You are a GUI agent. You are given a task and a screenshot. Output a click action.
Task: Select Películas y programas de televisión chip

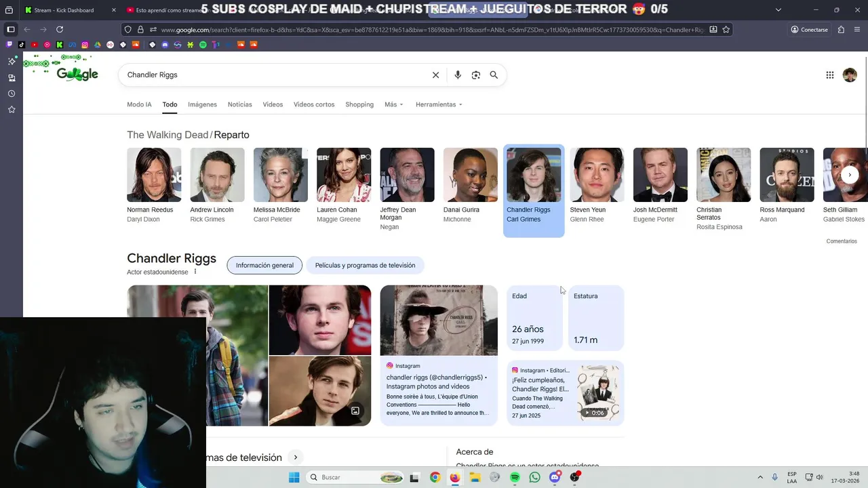point(365,265)
